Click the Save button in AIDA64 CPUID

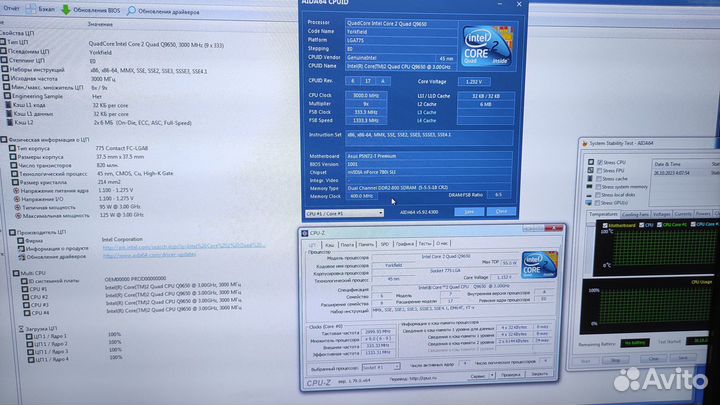tap(469, 212)
